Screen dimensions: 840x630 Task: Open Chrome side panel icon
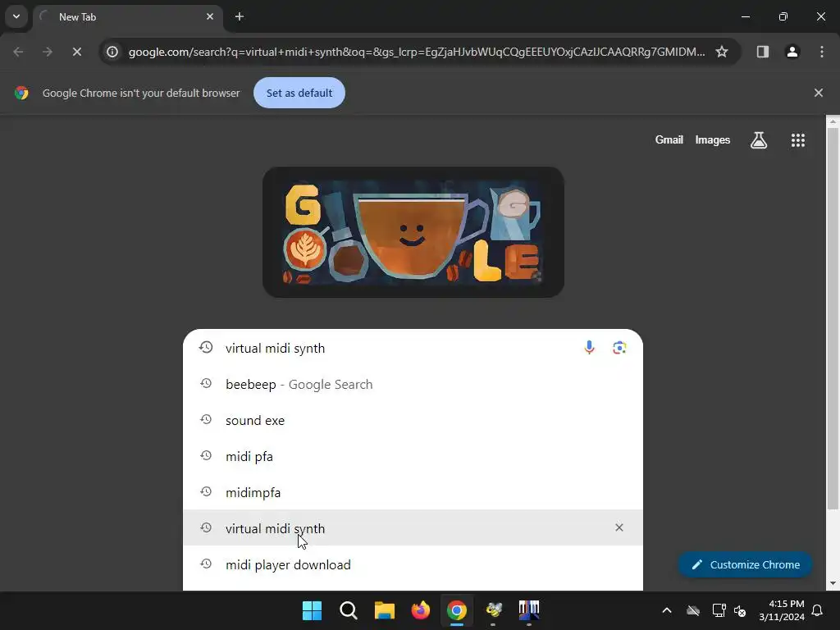pos(762,52)
